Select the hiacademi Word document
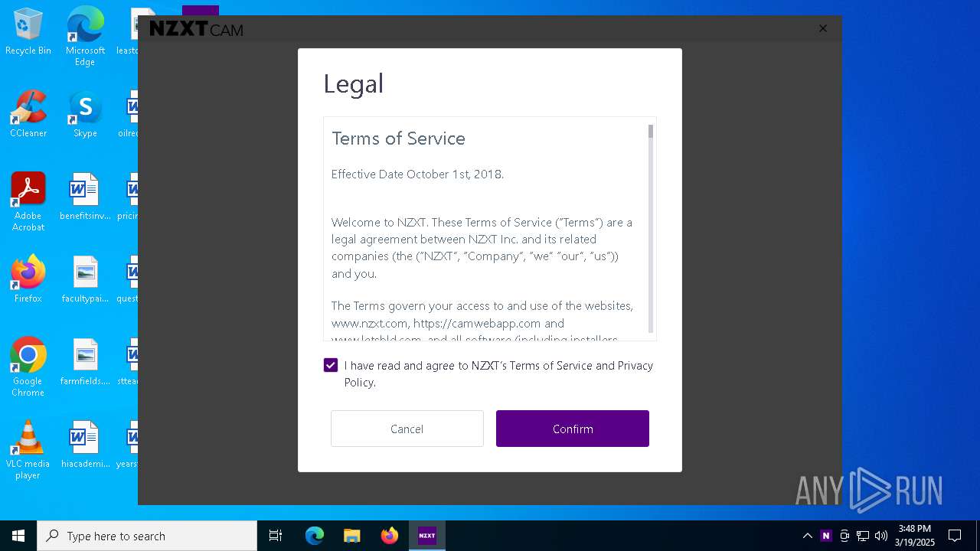980x551 pixels. (85, 445)
